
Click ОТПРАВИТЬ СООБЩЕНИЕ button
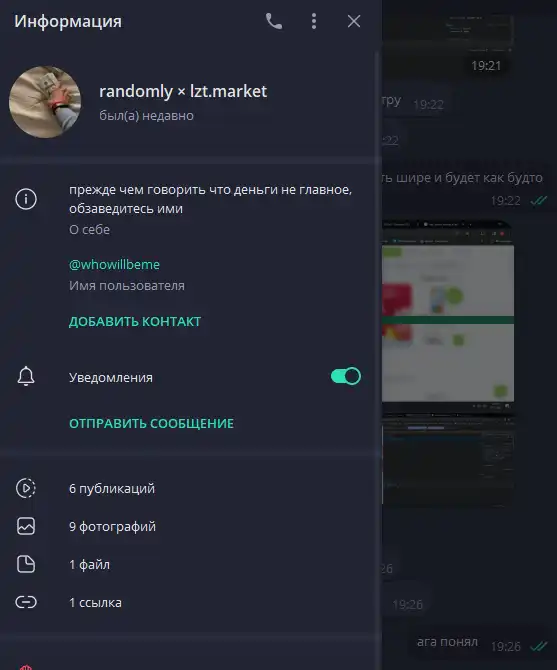152,423
